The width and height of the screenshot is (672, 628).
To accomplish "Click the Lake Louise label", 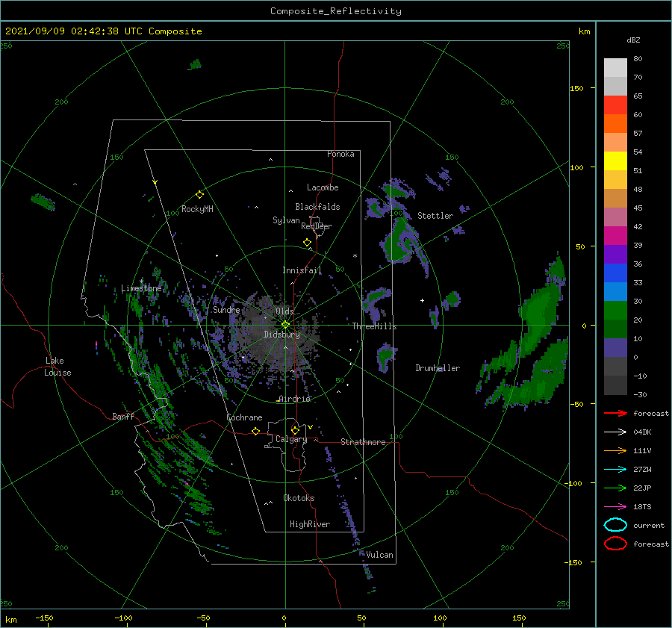I will pyautogui.click(x=57, y=367).
